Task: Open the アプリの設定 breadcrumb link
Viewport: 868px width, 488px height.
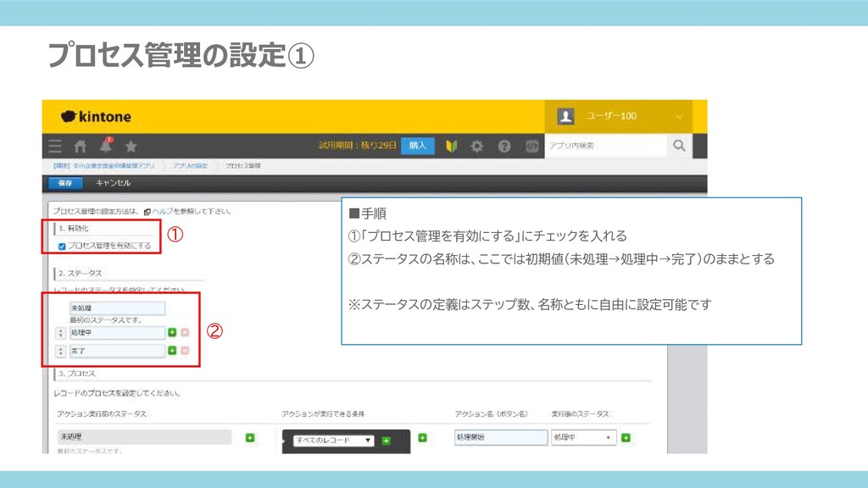Action: (190, 165)
